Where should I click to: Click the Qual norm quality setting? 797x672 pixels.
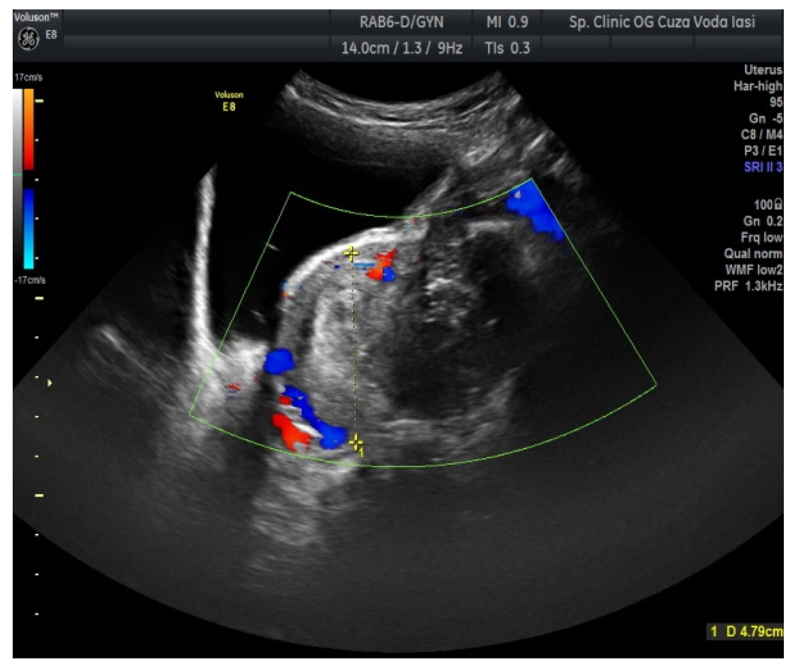pyautogui.click(x=753, y=254)
